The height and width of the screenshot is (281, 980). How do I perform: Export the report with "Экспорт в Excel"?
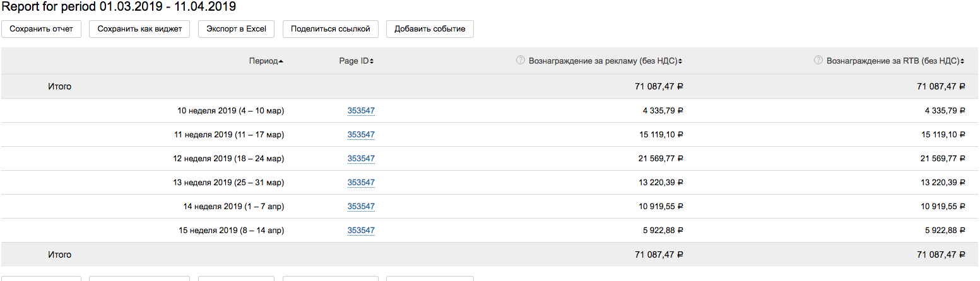(237, 29)
